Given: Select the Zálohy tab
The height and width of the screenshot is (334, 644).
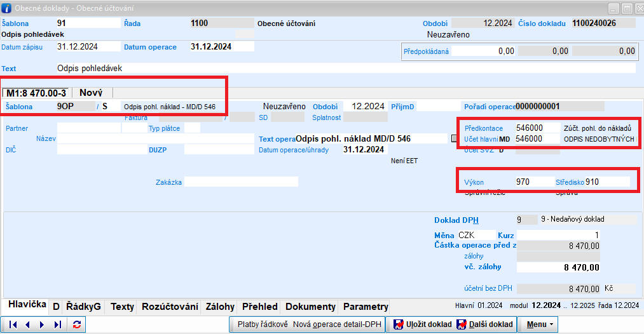Looking at the screenshot, I should tap(220, 307).
